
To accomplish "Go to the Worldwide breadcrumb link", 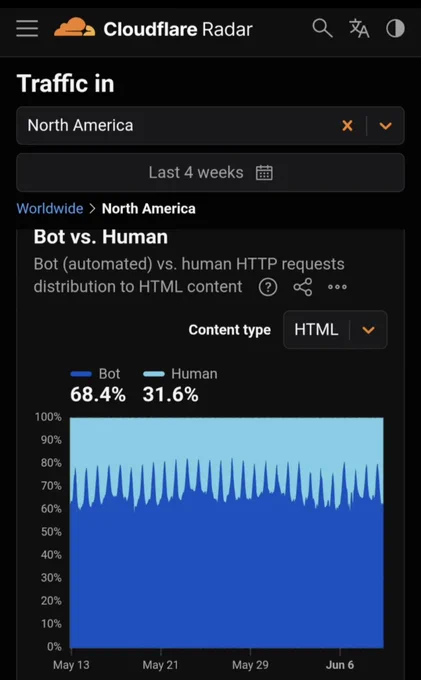I will (x=50, y=209).
